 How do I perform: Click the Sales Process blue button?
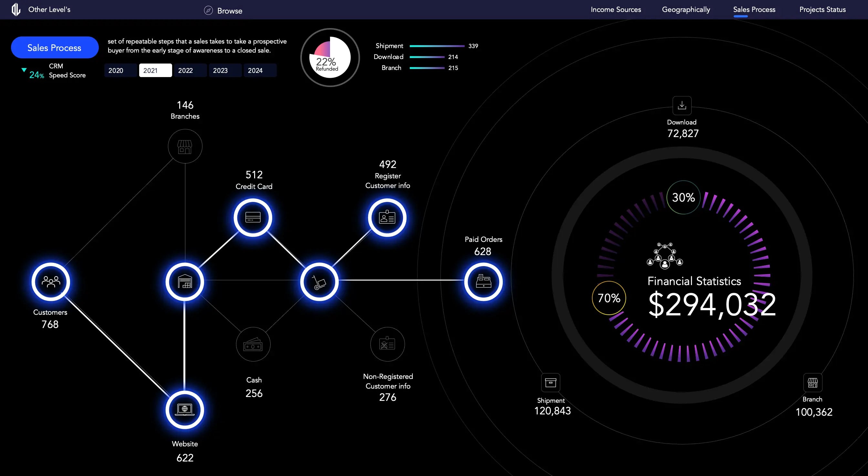click(x=55, y=47)
